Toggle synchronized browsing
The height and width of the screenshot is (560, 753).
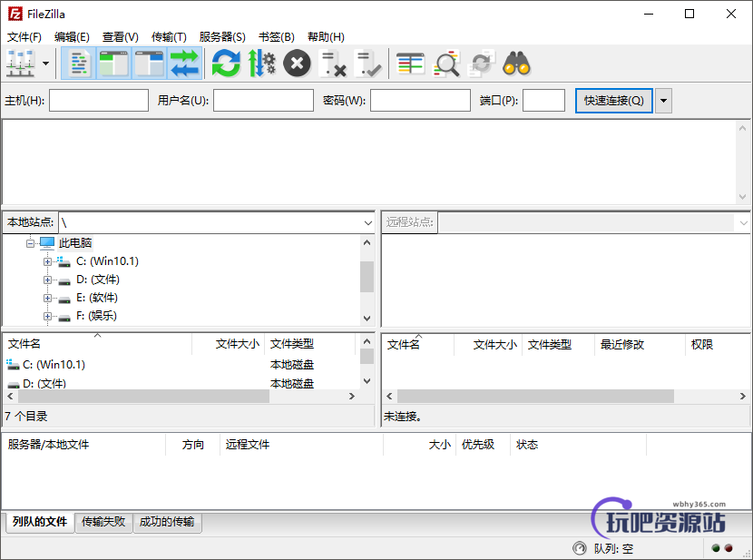[x=482, y=64]
